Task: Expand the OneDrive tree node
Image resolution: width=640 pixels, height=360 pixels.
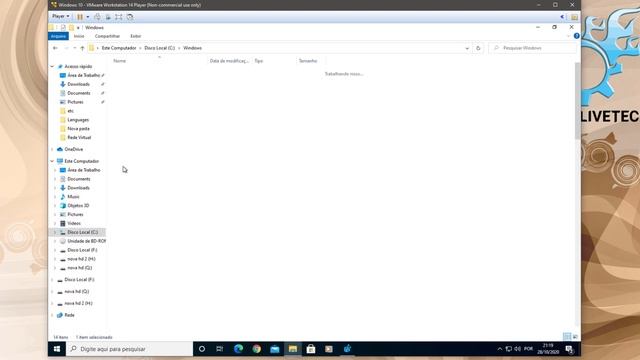Action: pyautogui.click(x=52, y=149)
